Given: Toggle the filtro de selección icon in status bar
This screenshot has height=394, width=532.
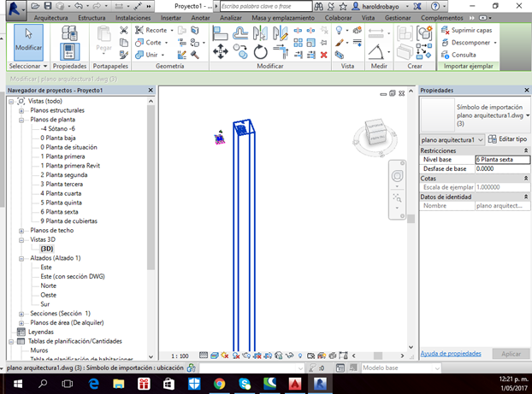Looking at the screenshot, I should [311, 368].
